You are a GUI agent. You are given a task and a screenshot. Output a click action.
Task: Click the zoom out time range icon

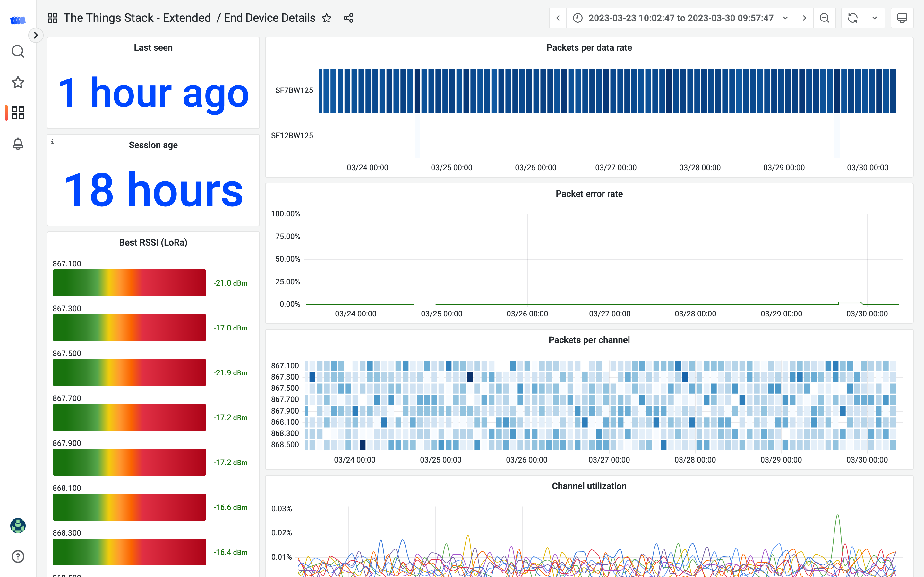coord(824,18)
